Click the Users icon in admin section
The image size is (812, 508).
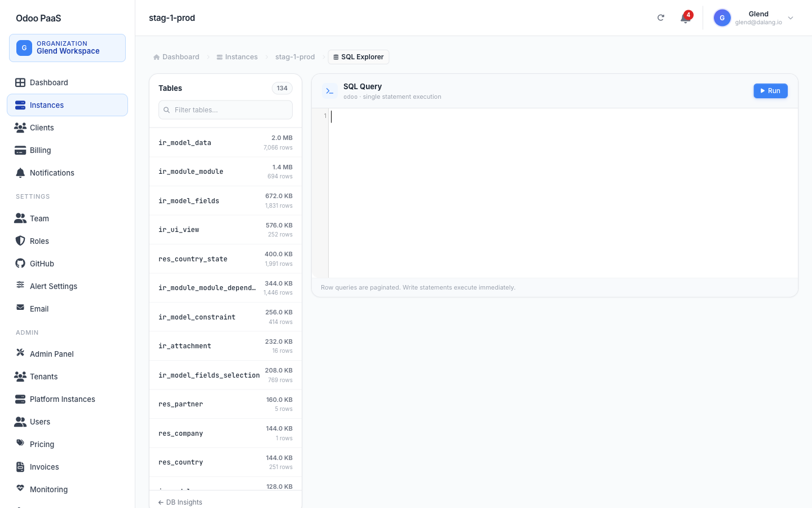[x=20, y=421]
